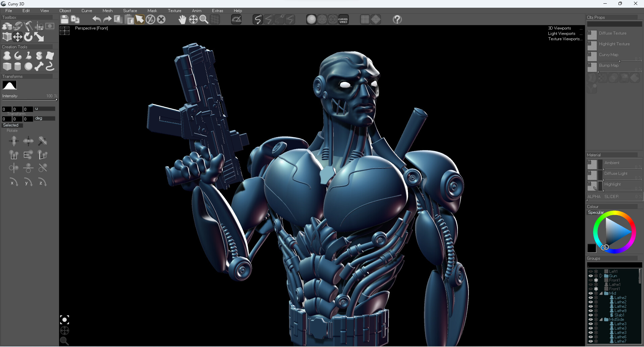The image size is (644, 347).
Task: Open Help via question mark icon
Action: point(397,19)
